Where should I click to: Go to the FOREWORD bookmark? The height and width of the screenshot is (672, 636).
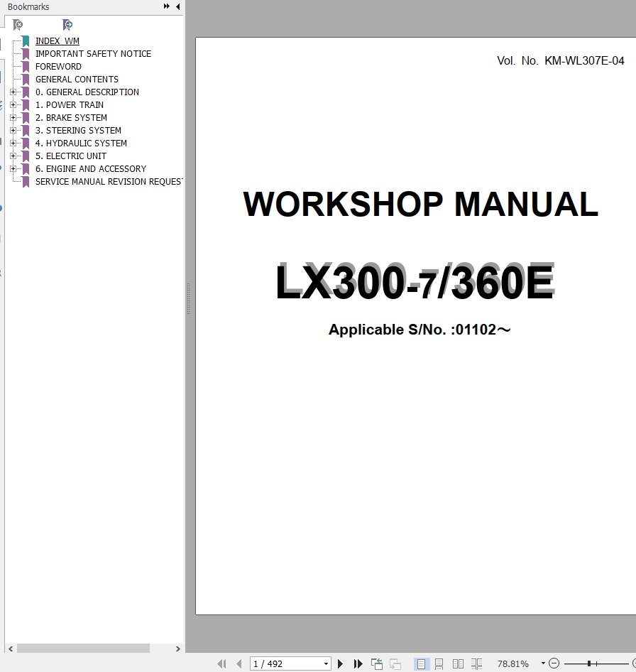pyautogui.click(x=58, y=67)
